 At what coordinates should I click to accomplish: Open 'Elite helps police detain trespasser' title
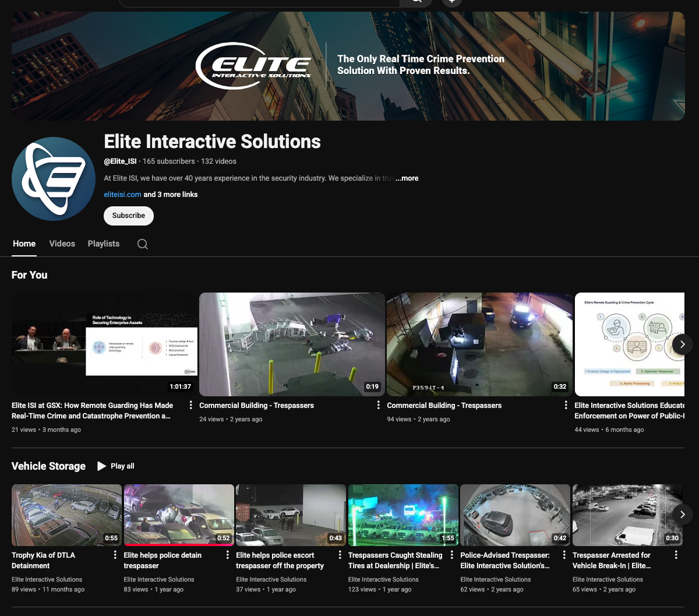pos(163,560)
